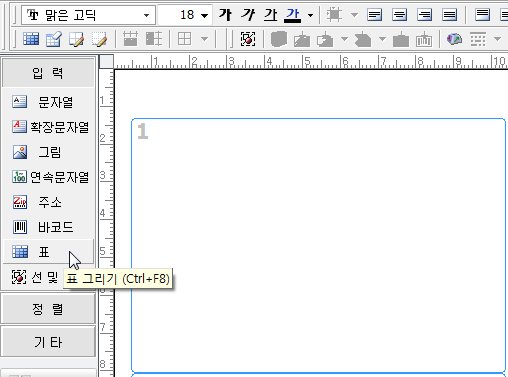Image resolution: width=508 pixels, height=377 pixels.
Task: Select the table eraser tool
Action: point(99,39)
